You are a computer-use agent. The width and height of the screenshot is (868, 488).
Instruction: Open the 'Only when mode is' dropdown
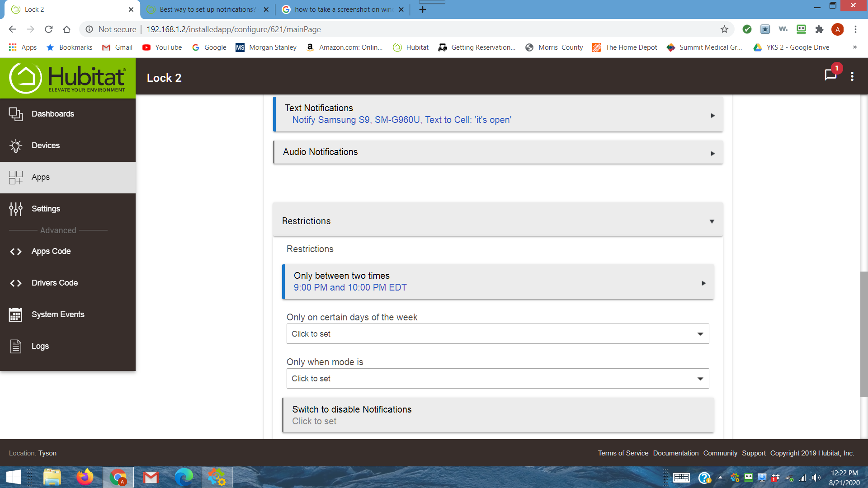click(497, 378)
